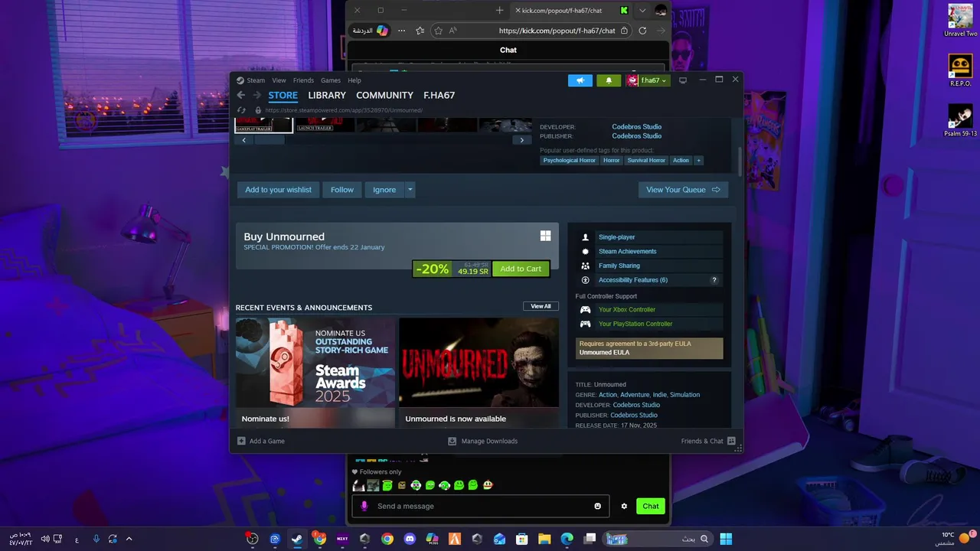Open the Games menu in Steam
This screenshot has height=551, width=980.
pos(331,80)
